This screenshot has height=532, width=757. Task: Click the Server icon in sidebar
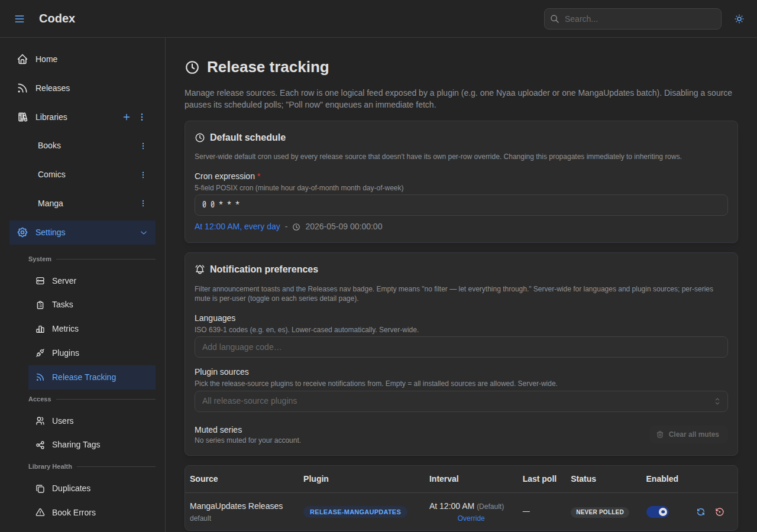coord(40,281)
